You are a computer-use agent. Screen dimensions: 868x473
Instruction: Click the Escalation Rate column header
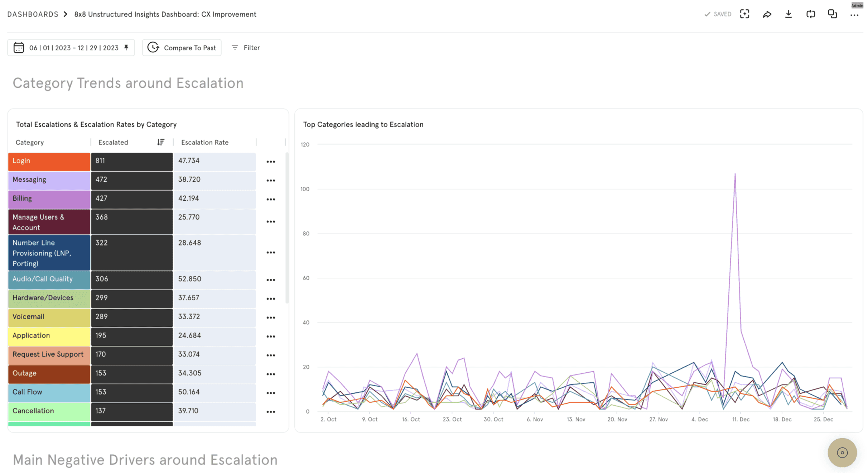[205, 142]
